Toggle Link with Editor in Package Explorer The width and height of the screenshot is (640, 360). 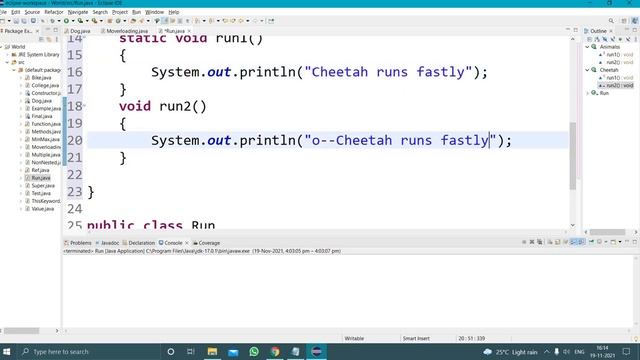coord(49,39)
